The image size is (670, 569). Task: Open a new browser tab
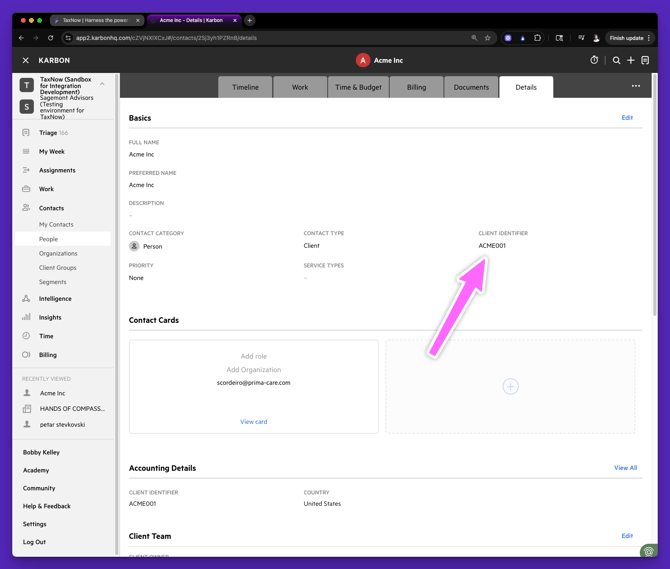coord(250,20)
